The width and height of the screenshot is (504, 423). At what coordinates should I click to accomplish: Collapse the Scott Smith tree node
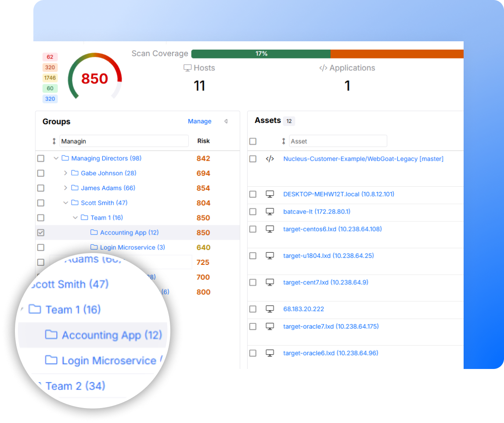(x=65, y=202)
